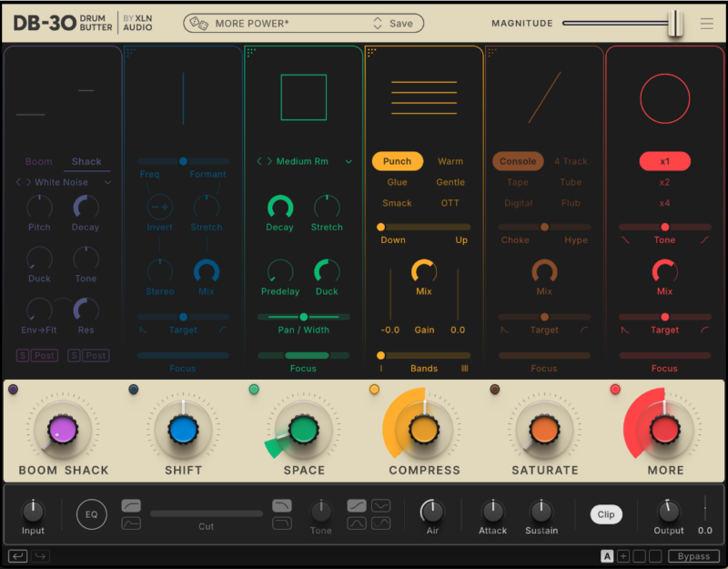The width and height of the screenshot is (728, 569).
Task: Switch to the Shack tab
Action: [86, 162]
